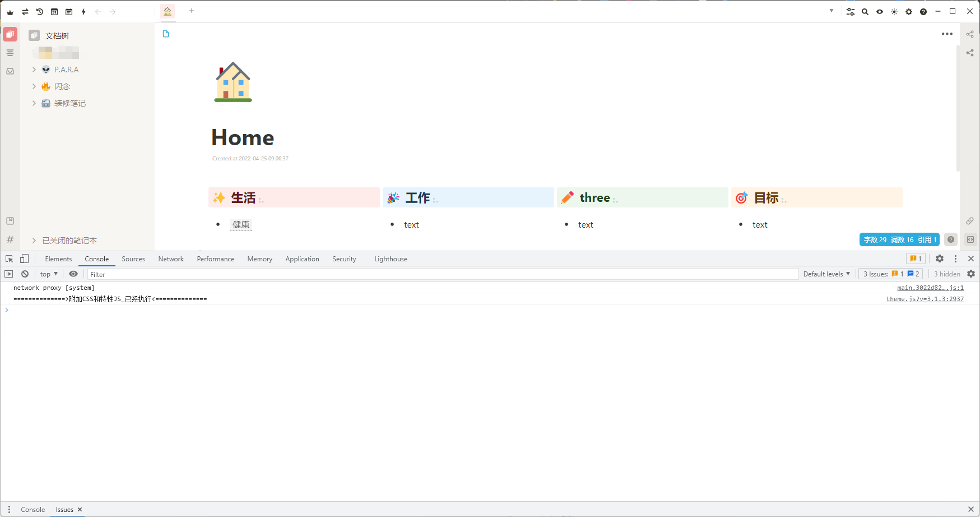Screen dimensions: 980x517
Task: Toggle the device toolbar icon
Action: [24, 258]
